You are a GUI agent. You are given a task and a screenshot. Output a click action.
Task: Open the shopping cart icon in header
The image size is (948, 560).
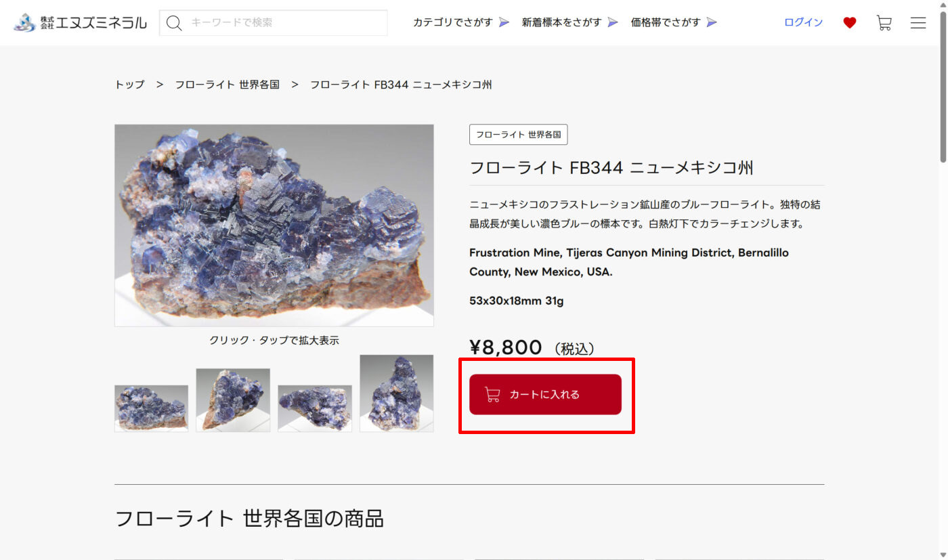(884, 23)
